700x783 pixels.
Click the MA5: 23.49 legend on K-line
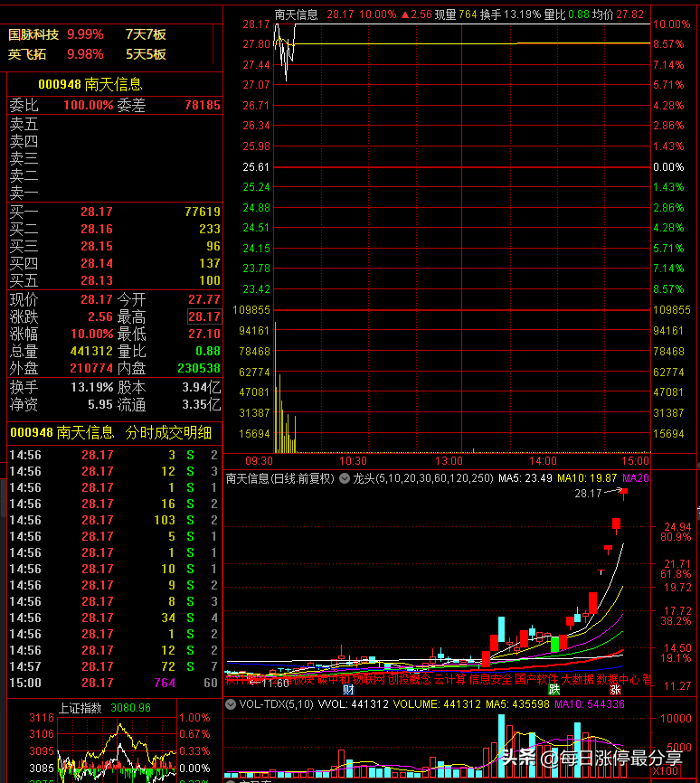(x=525, y=478)
